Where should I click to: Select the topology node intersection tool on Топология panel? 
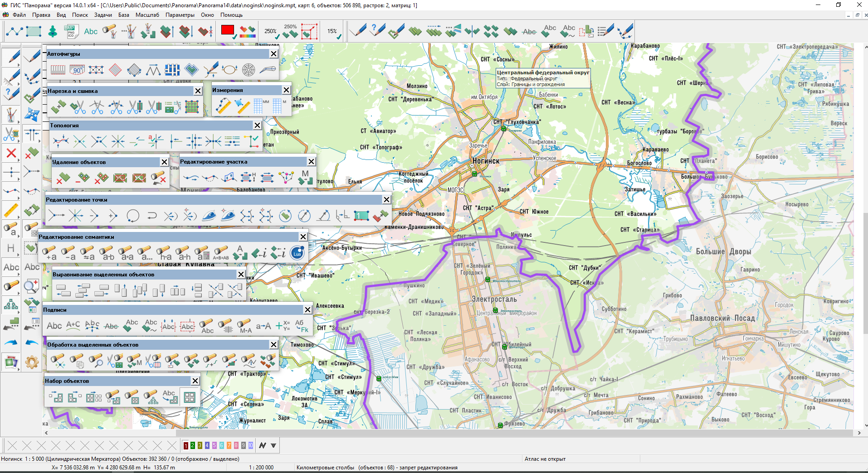(x=80, y=141)
